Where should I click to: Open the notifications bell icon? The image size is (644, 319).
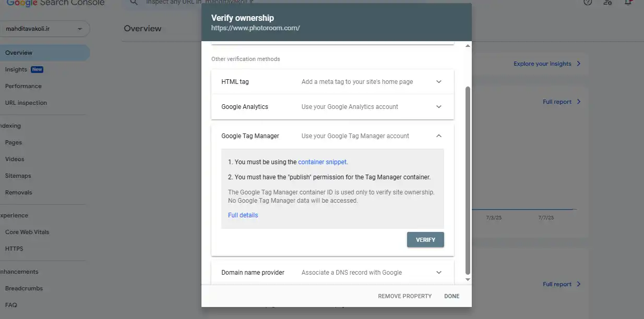pos(629,3)
